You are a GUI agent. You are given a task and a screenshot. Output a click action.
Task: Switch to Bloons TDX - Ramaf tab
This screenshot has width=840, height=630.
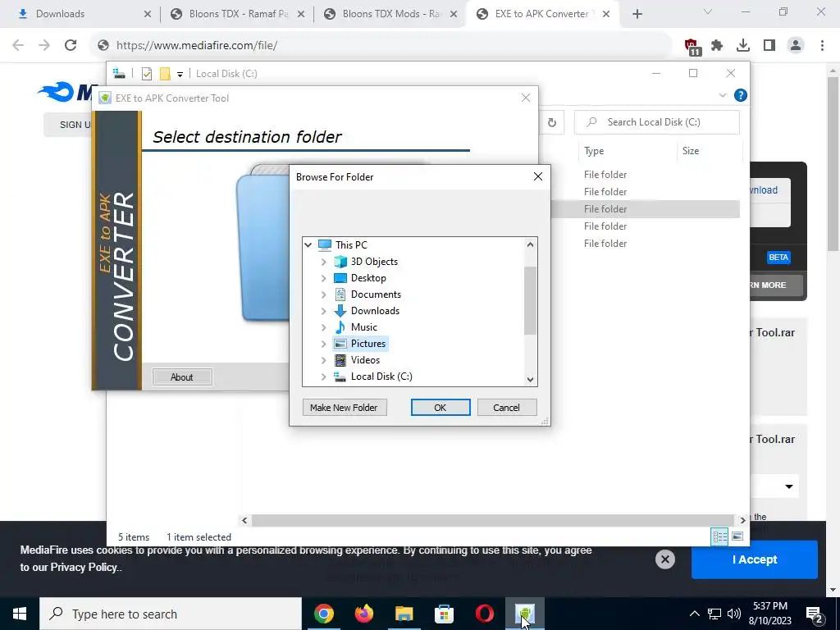pyautogui.click(x=238, y=14)
